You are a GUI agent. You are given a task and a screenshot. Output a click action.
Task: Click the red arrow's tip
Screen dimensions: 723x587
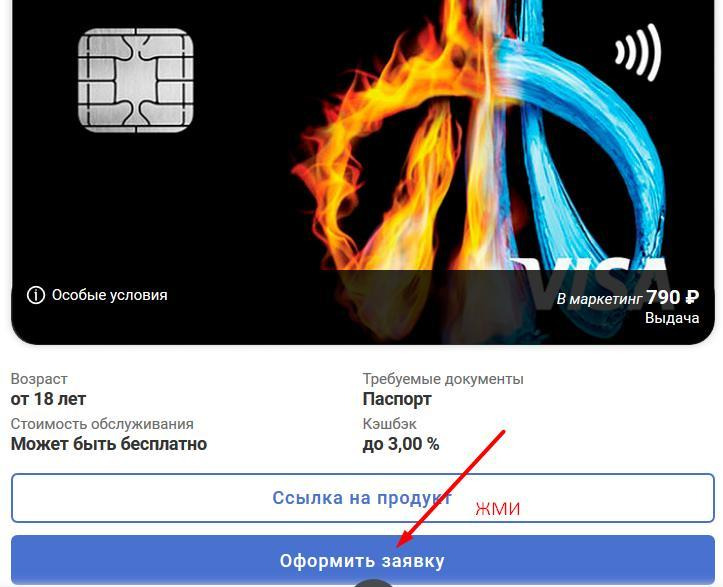[400, 544]
